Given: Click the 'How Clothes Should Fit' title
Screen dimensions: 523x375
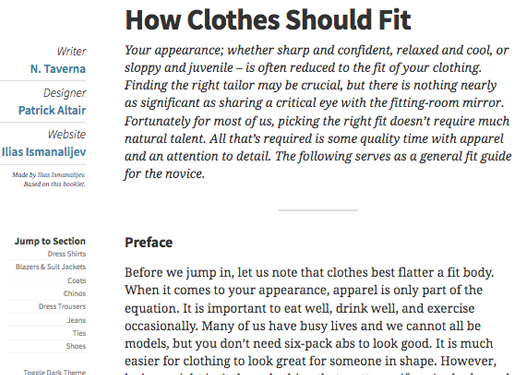Looking at the screenshot, I should pyautogui.click(x=268, y=20).
